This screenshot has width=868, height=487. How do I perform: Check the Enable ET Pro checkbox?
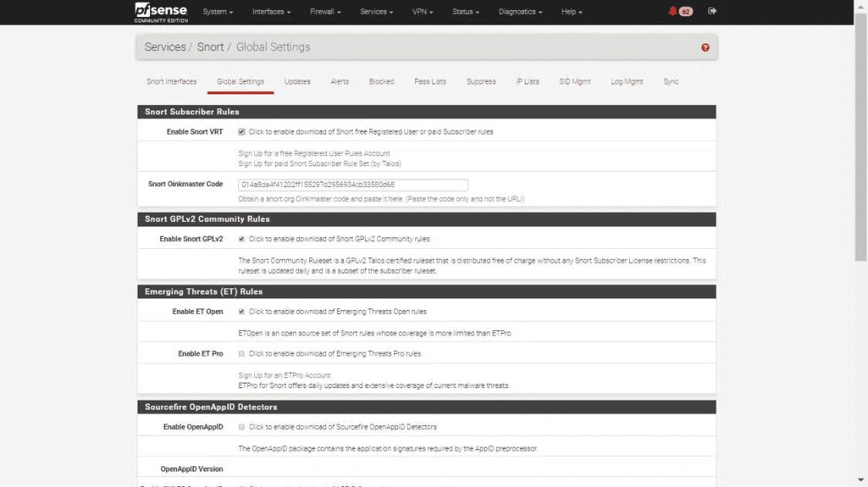tap(241, 353)
